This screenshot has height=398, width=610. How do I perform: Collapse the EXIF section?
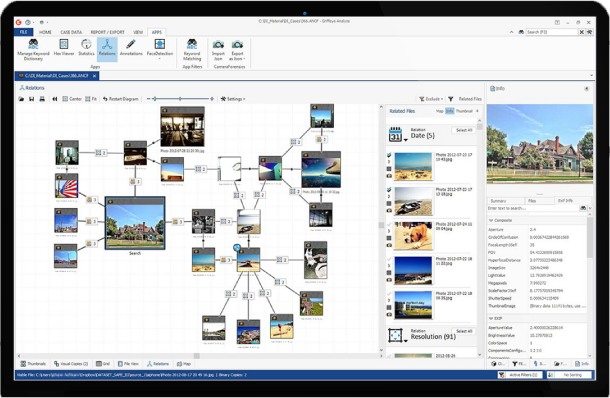pyautogui.click(x=491, y=318)
